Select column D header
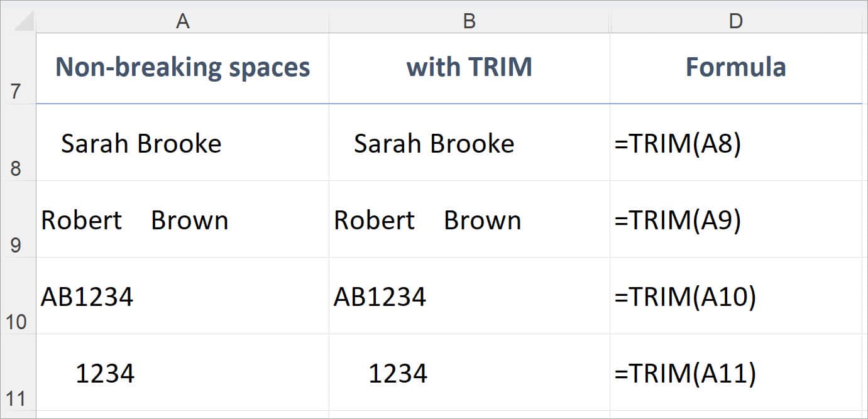868x419 pixels. (736, 19)
